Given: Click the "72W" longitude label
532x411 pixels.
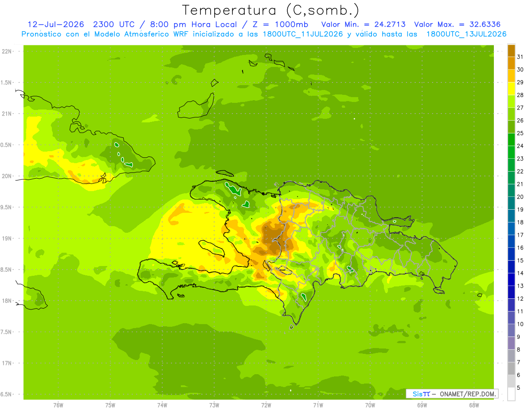Looking at the screenshot, I should [266, 405].
